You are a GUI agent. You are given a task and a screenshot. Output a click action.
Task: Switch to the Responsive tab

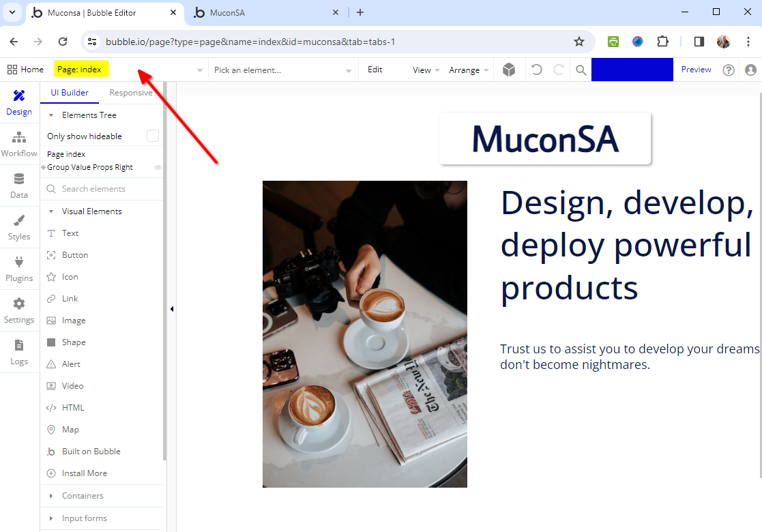pyautogui.click(x=131, y=93)
